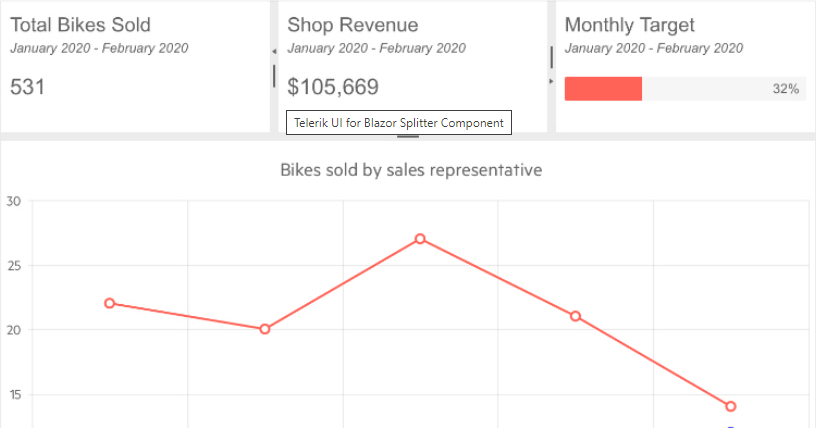Click the second data point at value 20
The width and height of the screenshot is (816, 428).
pos(265,329)
